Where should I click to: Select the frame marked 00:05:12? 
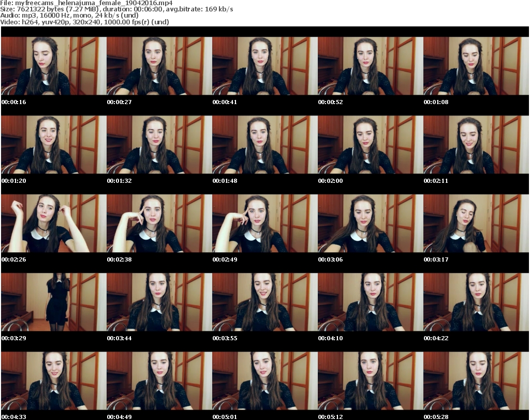tap(371, 381)
